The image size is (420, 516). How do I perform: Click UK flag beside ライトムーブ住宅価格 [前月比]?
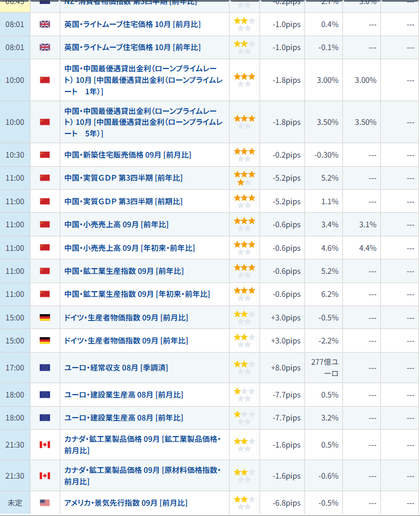[45, 24]
